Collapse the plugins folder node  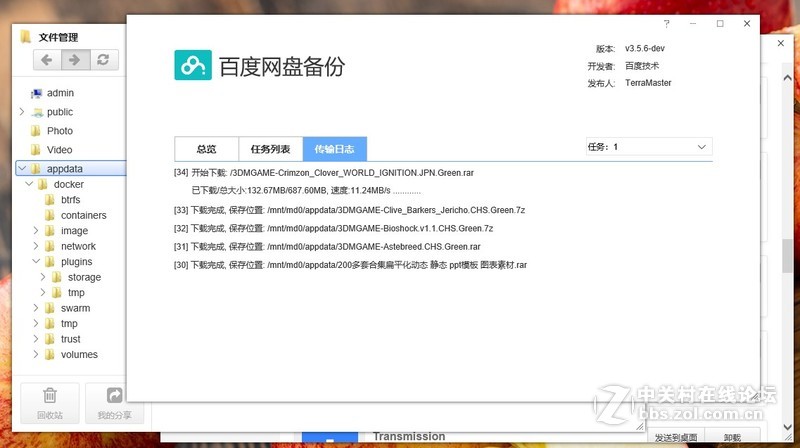[x=36, y=261]
